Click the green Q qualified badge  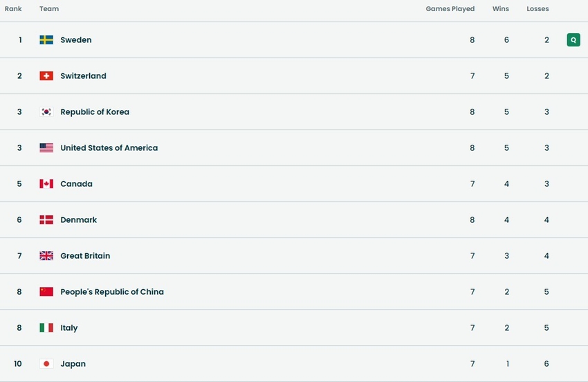[573, 40]
